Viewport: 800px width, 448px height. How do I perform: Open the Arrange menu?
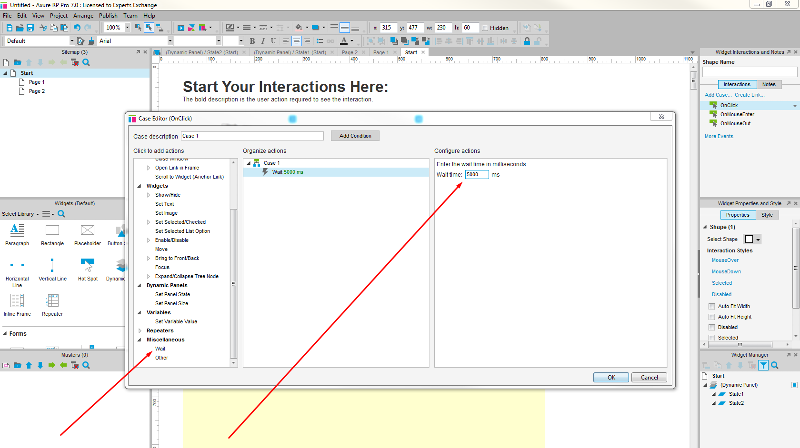83,16
